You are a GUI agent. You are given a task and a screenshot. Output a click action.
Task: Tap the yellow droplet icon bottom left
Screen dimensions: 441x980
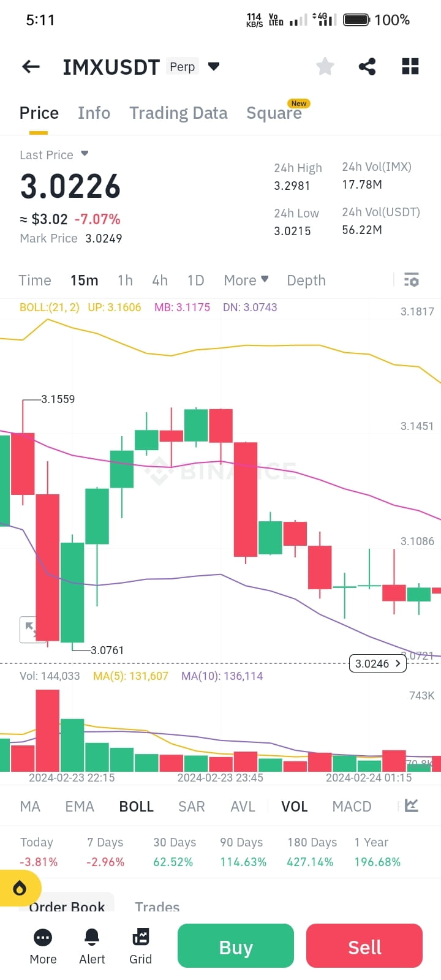[20, 888]
